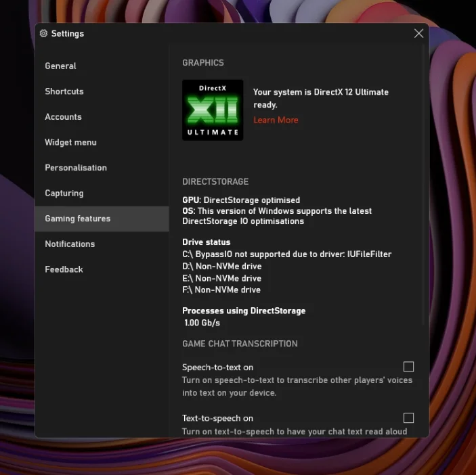Click the DIRECTSTORAGE section heading

point(215,182)
